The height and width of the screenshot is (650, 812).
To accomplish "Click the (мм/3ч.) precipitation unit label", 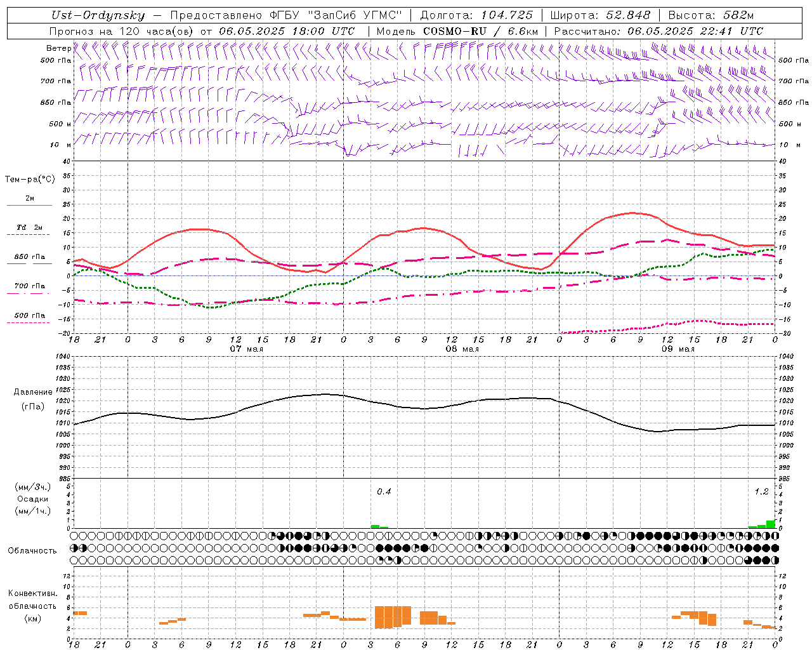I will tap(33, 487).
